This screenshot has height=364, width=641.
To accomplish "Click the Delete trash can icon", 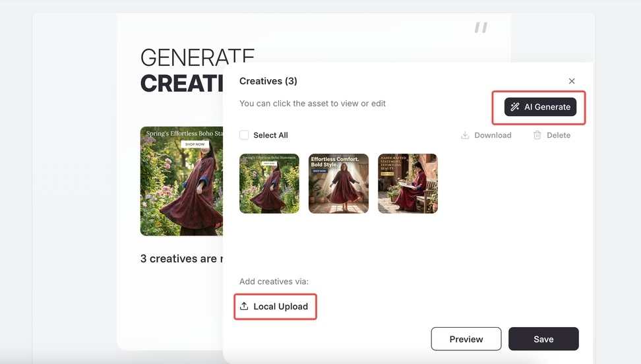I will tap(537, 135).
